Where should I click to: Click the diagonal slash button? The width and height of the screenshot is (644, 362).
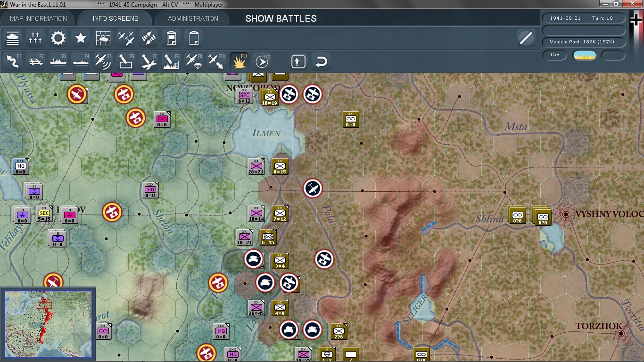526,38
